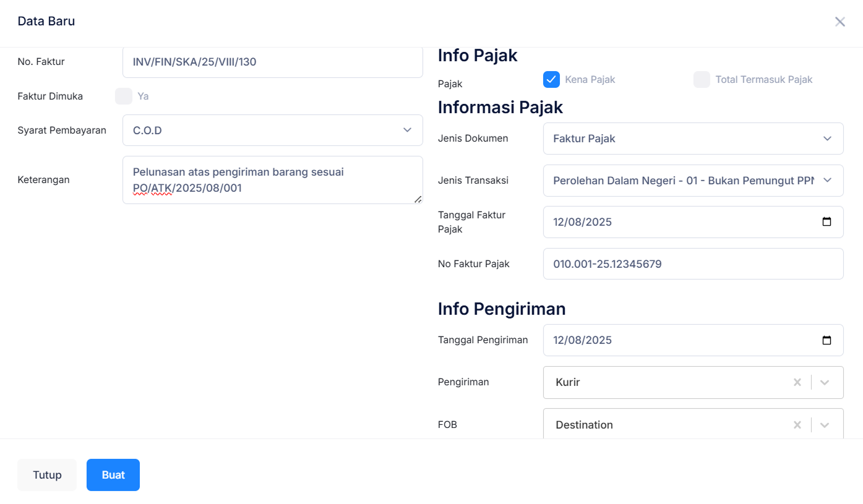Click inside the Keterangan text area
Screen dimensions: 863x504
pos(272,179)
